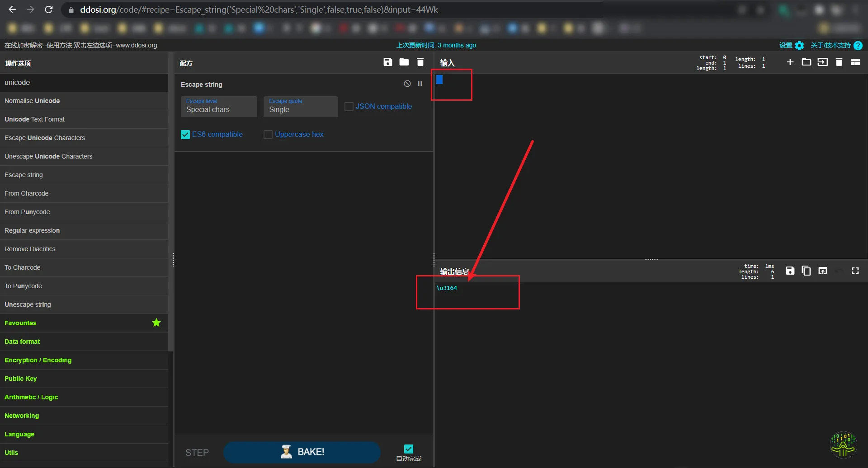The image size is (868, 468).
Task: Load a recipe using the folder icon
Action: (x=404, y=62)
